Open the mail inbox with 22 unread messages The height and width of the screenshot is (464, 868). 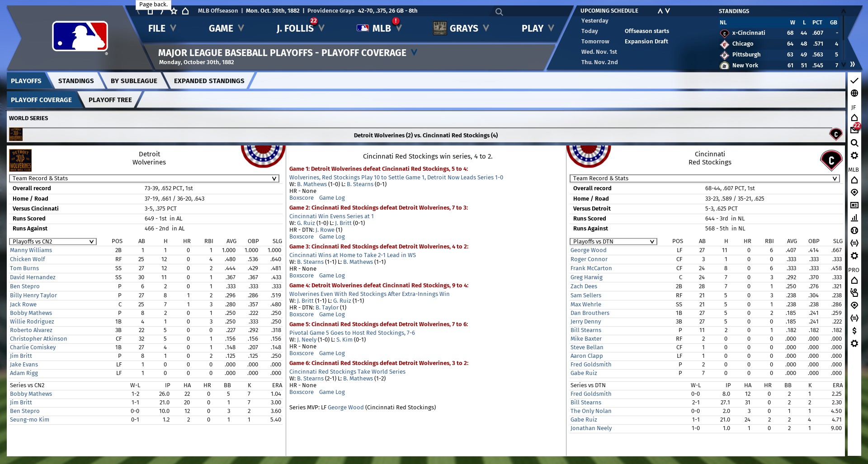click(854, 130)
